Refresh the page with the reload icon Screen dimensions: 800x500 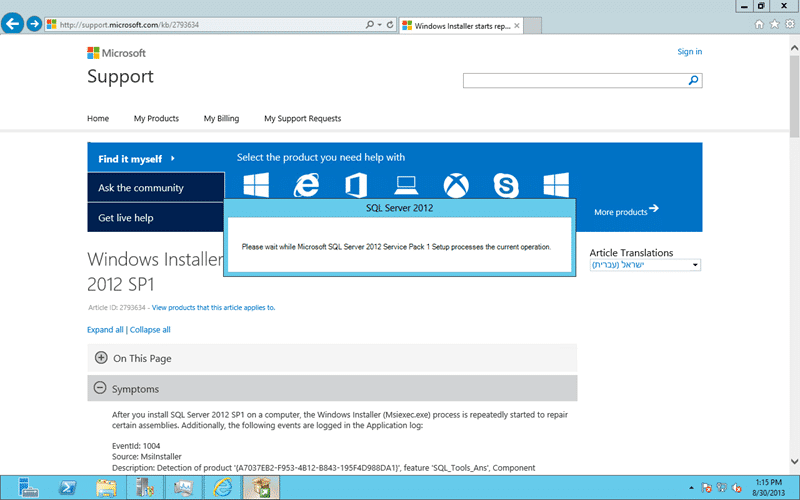[390, 24]
